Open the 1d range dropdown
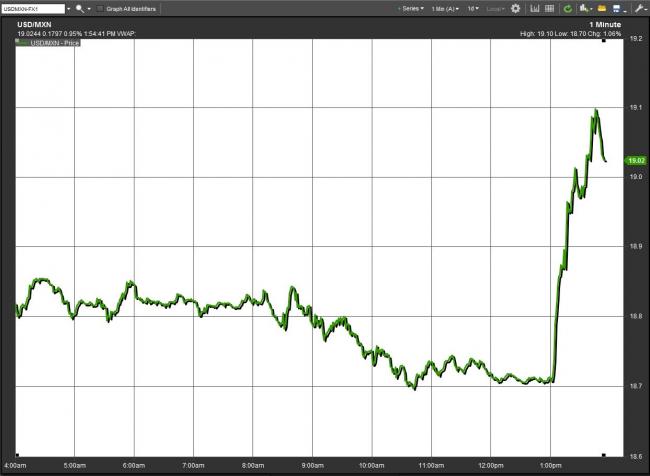The image size is (650, 476). click(x=473, y=8)
